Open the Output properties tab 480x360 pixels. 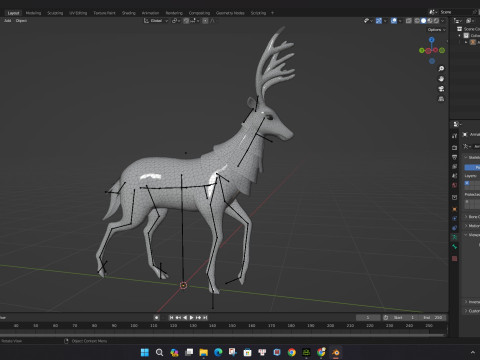pos(454,157)
